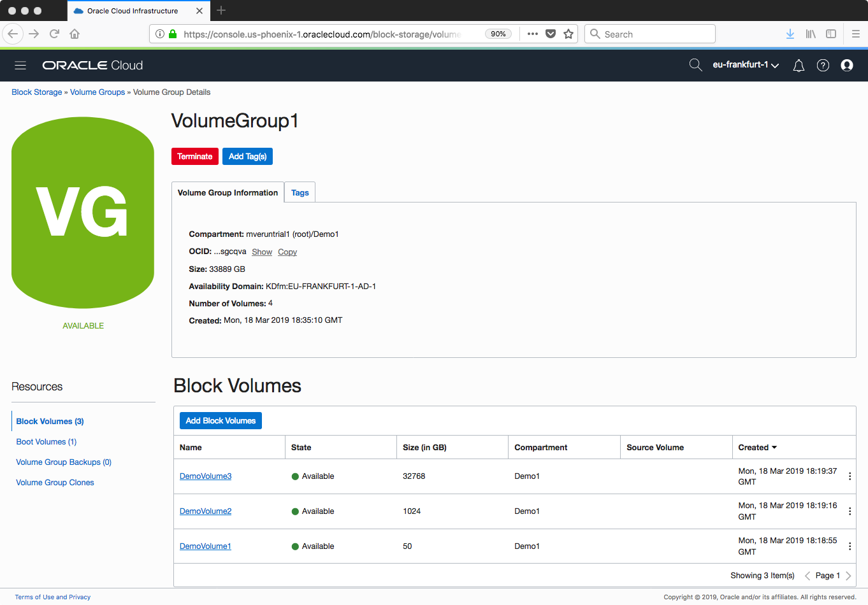Show Volume Group Clones resources

pyautogui.click(x=55, y=483)
